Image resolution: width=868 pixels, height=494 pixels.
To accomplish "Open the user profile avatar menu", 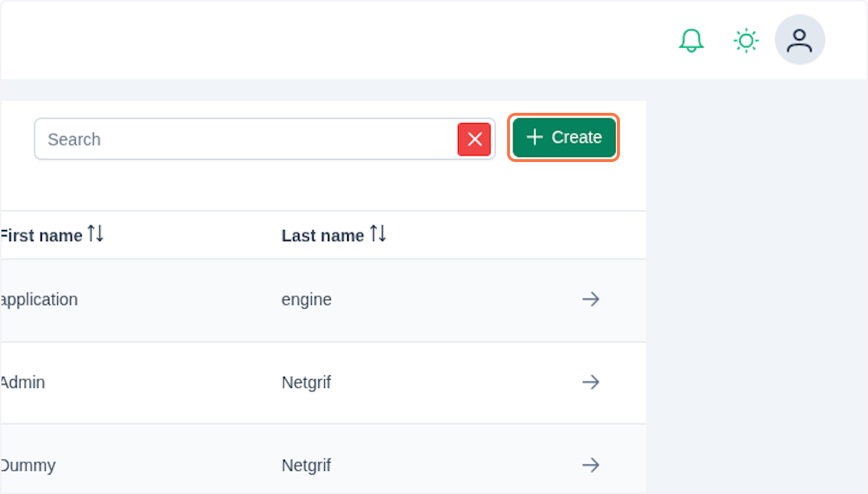I will point(799,40).
